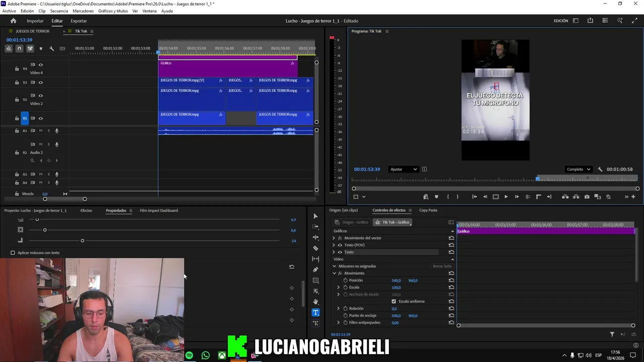This screenshot has width=644, height=362.
Task: Open the Completa playback resolution dropdown
Action: (578, 169)
